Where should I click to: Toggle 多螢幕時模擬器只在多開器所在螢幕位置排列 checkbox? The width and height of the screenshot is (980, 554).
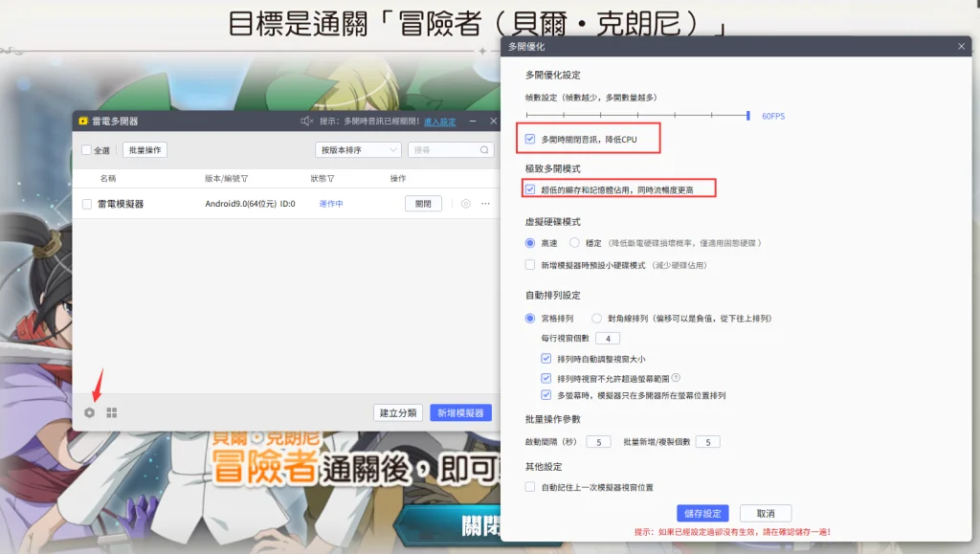pos(546,395)
